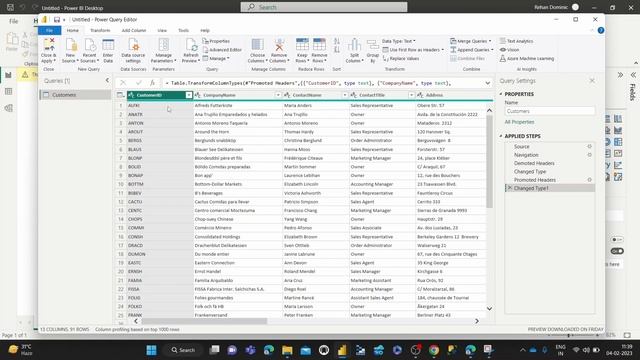This screenshot has width=640, height=360.
Task: Open the Navigation step settings gear
Action: tap(589, 155)
